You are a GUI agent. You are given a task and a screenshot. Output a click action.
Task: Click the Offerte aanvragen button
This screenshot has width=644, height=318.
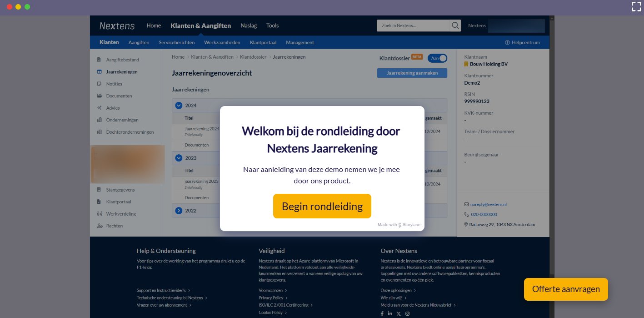pyautogui.click(x=566, y=289)
